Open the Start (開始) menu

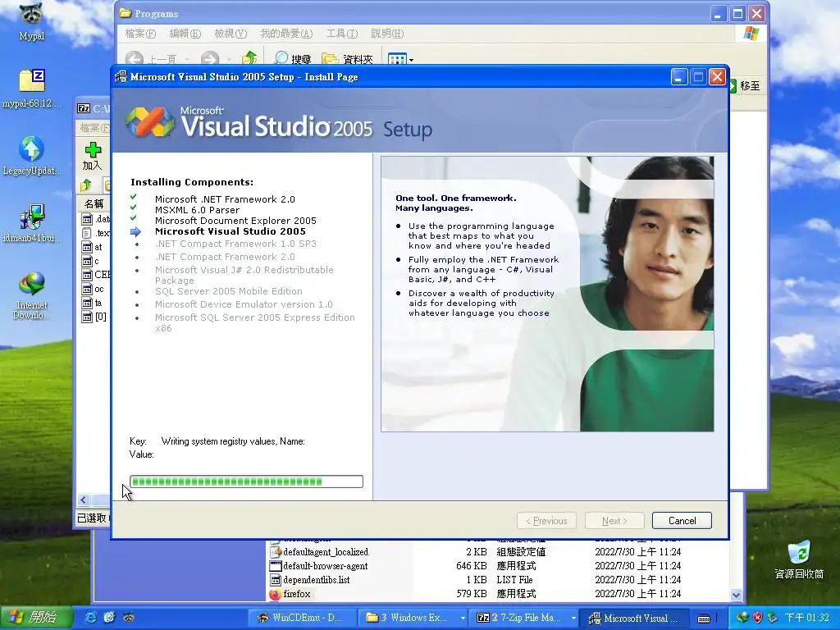(x=36, y=618)
